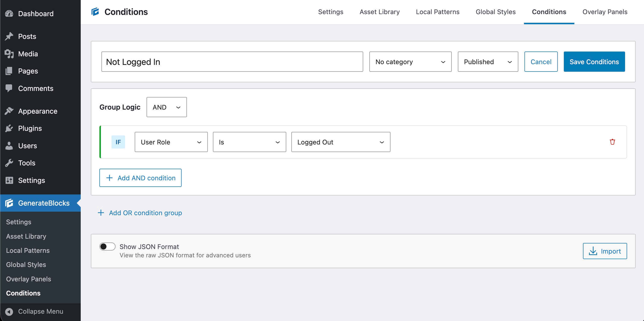Click the Collapse Menu arrow icon

tap(9, 311)
